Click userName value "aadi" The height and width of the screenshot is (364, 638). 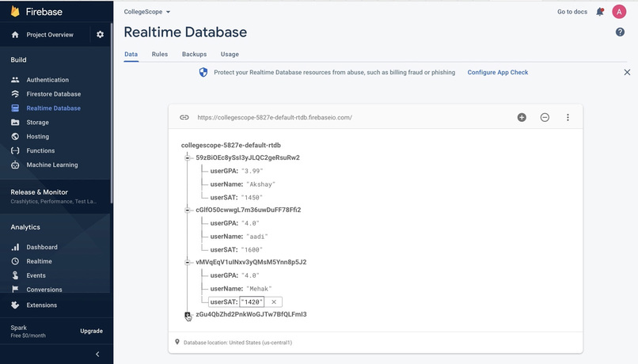click(257, 237)
